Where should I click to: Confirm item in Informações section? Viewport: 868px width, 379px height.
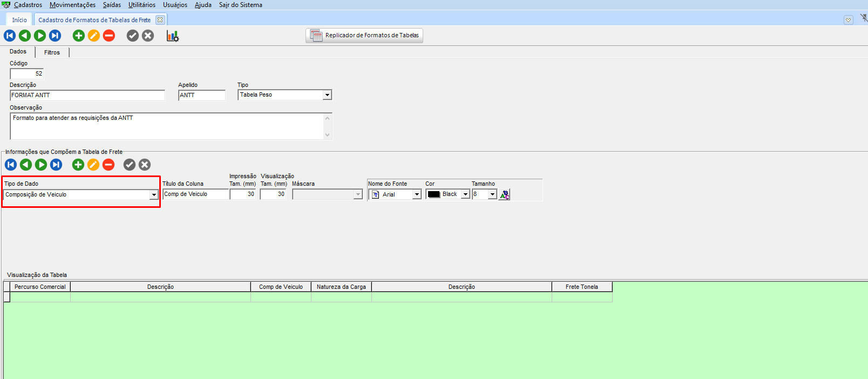(x=130, y=165)
